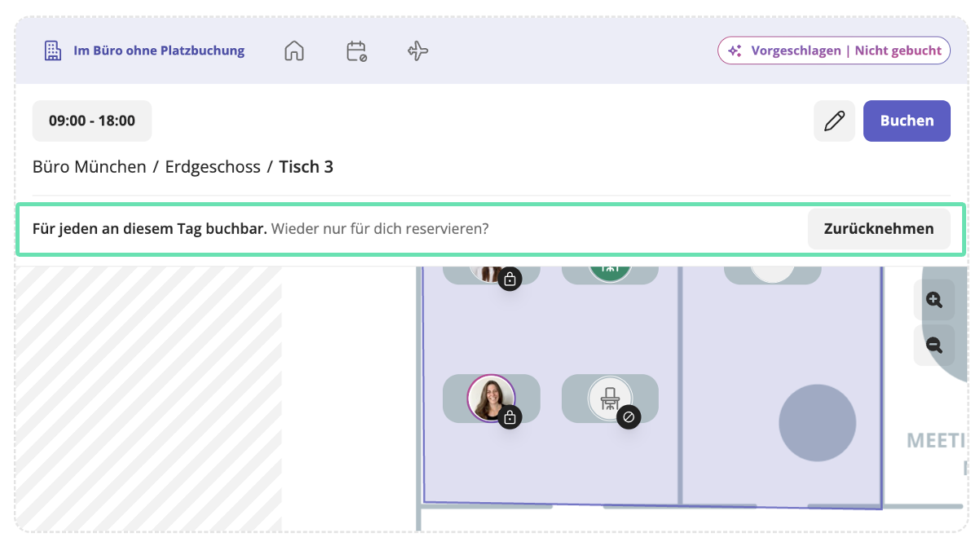This screenshot has height=538, width=980.
Task: Click the blocked desk chair icon
Action: click(x=609, y=398)
